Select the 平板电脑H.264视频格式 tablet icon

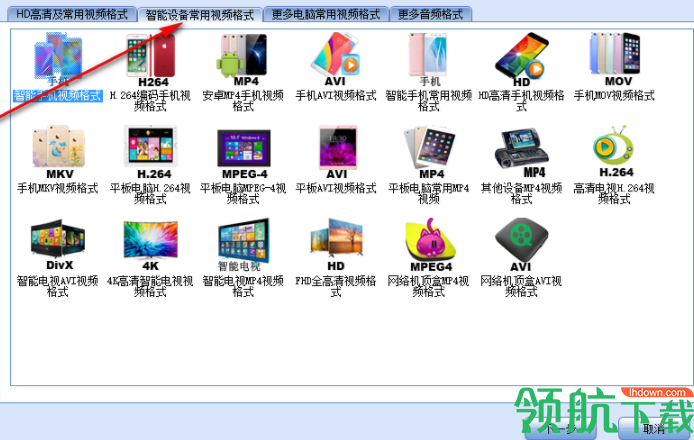tap(151, 152)
